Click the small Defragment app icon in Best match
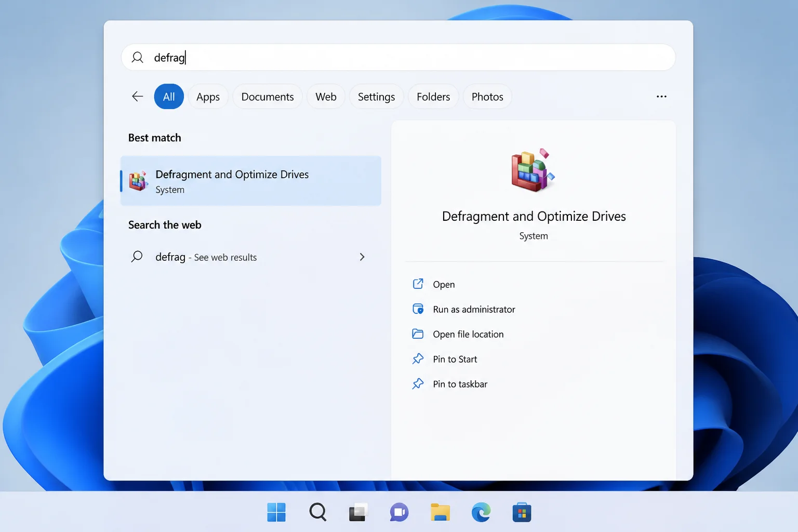 pos(138,181)
